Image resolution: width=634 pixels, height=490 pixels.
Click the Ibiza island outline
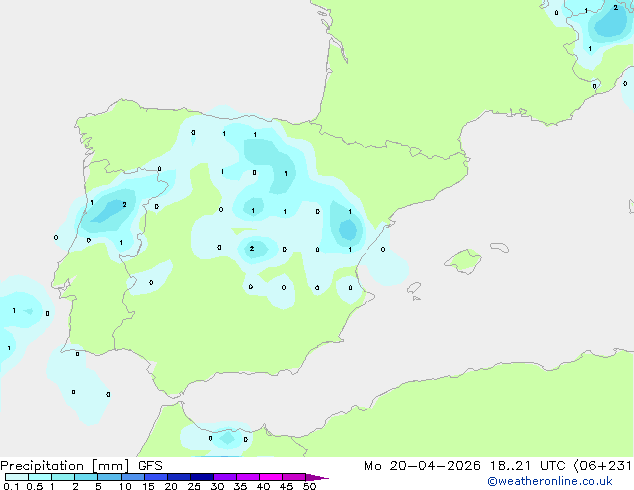pos(414,288)
